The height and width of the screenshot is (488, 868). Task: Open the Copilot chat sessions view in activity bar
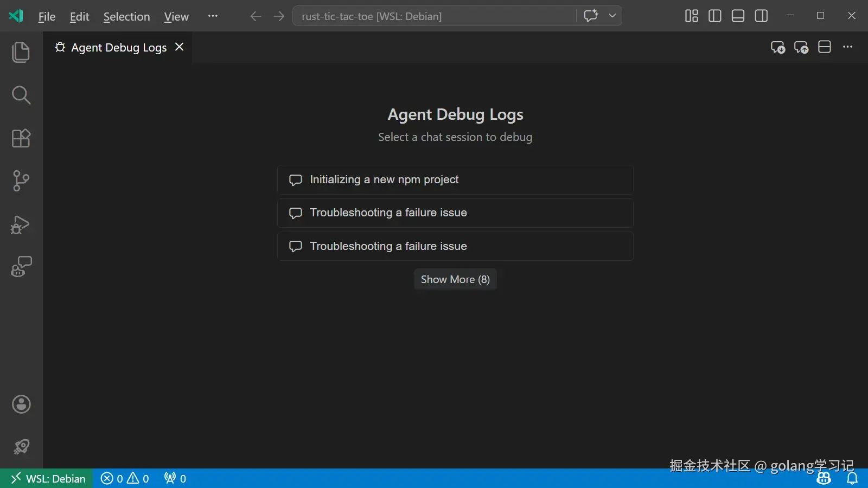[x=21, y=267]
